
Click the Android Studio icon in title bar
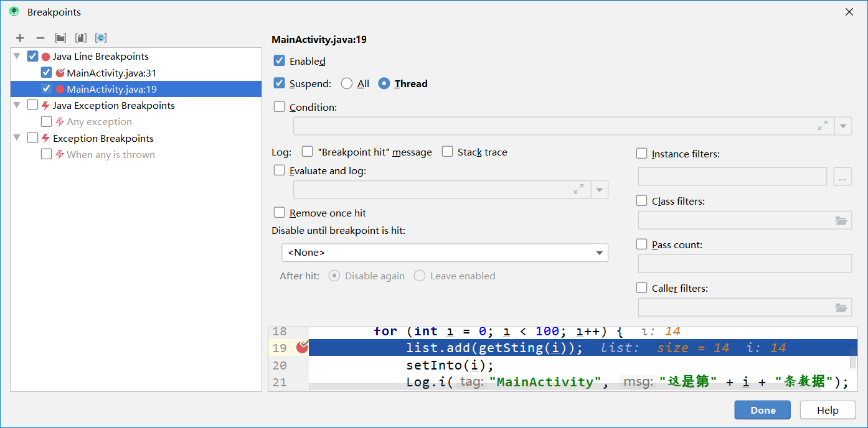coord(14,12)
